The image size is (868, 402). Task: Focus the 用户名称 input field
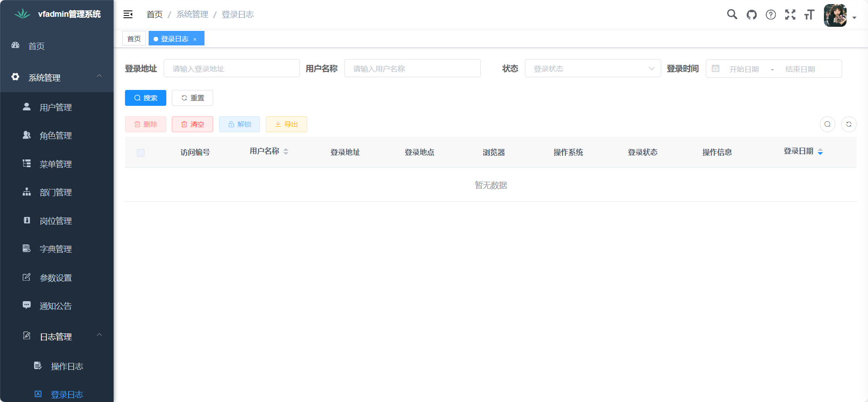point(413,68)
